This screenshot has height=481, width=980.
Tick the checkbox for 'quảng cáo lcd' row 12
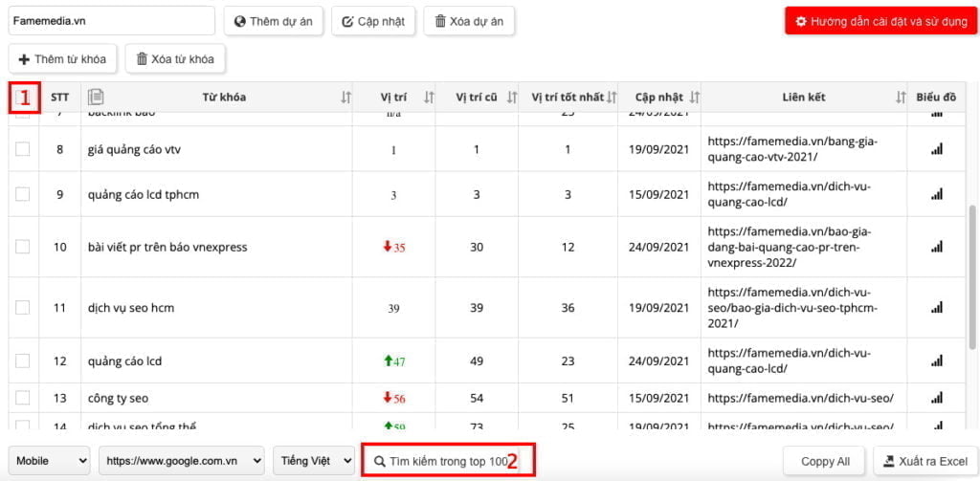pyautogui.click(x=23, y=361)
